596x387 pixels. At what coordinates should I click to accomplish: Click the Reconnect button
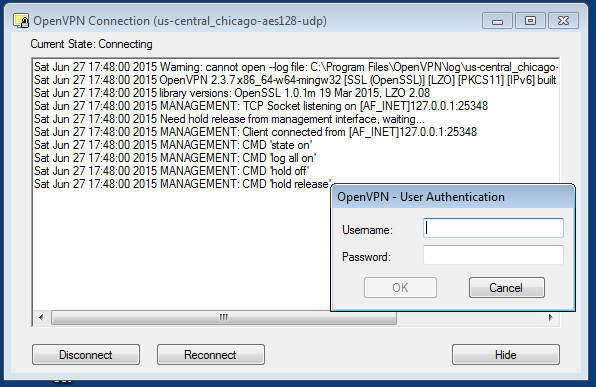coord(211,355)
